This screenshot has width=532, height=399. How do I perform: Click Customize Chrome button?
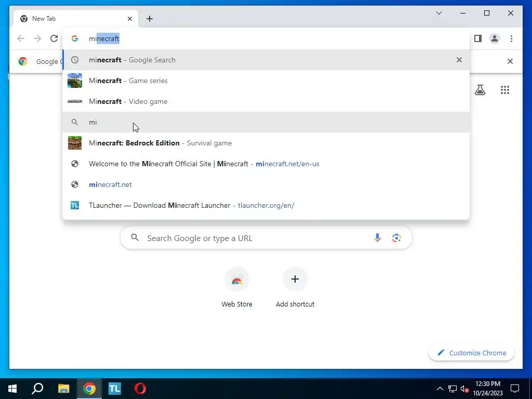coord(472,353)
